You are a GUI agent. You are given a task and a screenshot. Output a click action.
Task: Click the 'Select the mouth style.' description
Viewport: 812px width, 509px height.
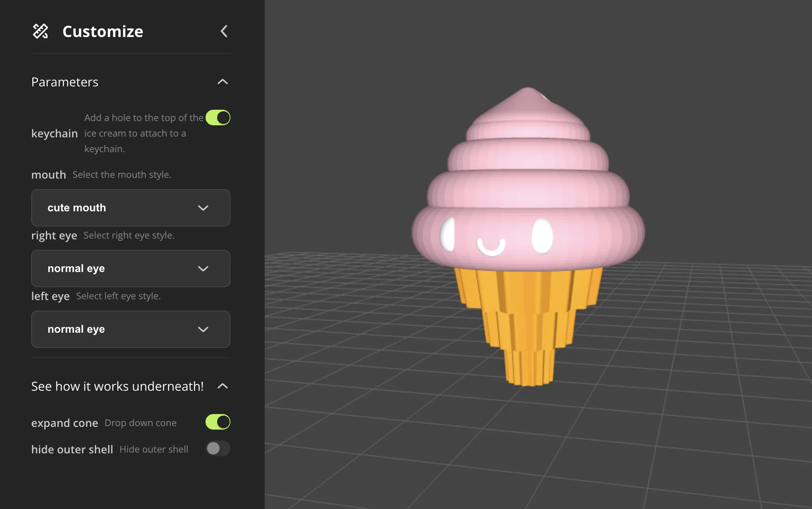(122, 175)
